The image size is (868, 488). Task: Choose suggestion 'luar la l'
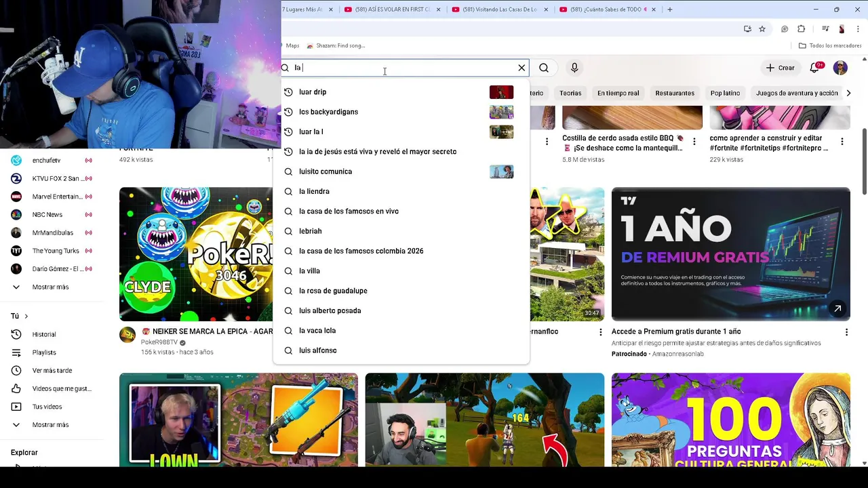401,131
